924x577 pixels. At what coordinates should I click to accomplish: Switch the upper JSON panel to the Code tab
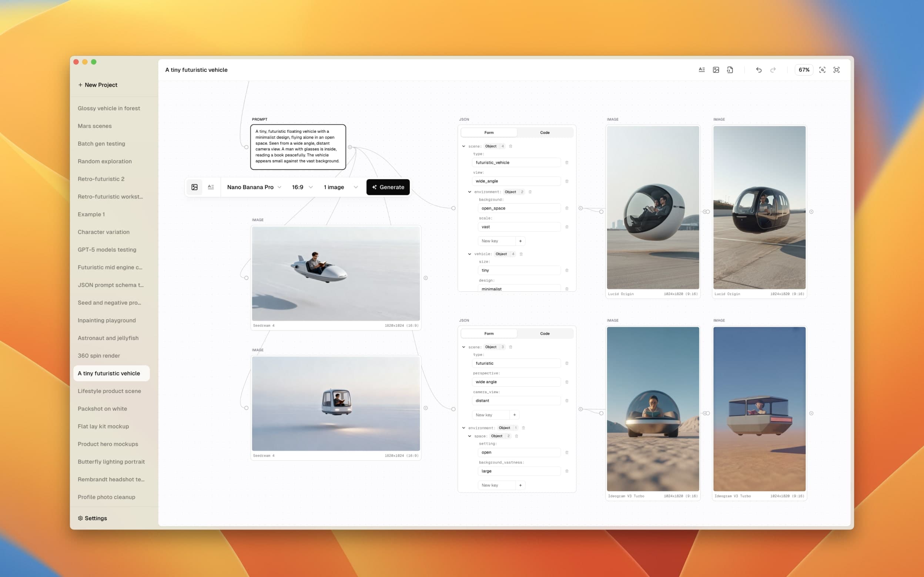(545, 132)
